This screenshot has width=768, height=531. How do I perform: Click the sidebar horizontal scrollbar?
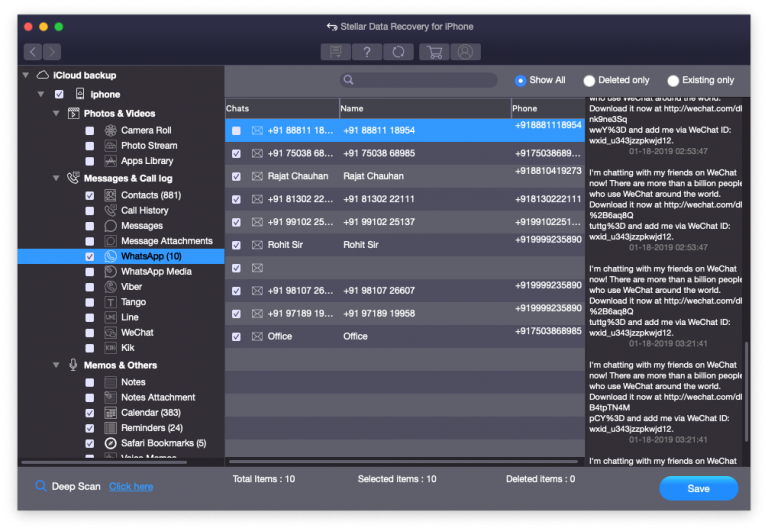(x=104, y=462)
